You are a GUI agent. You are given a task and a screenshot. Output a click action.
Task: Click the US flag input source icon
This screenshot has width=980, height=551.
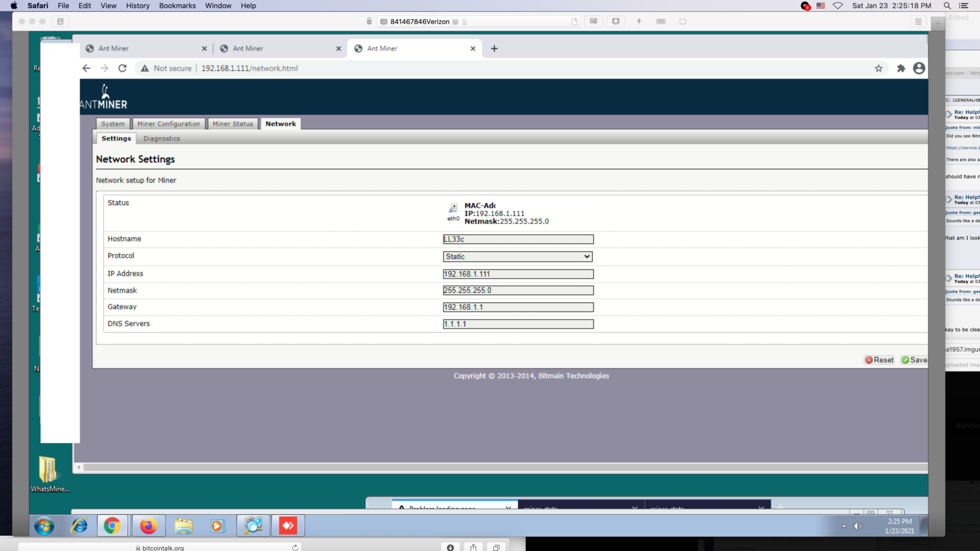(x=821, y=6)
